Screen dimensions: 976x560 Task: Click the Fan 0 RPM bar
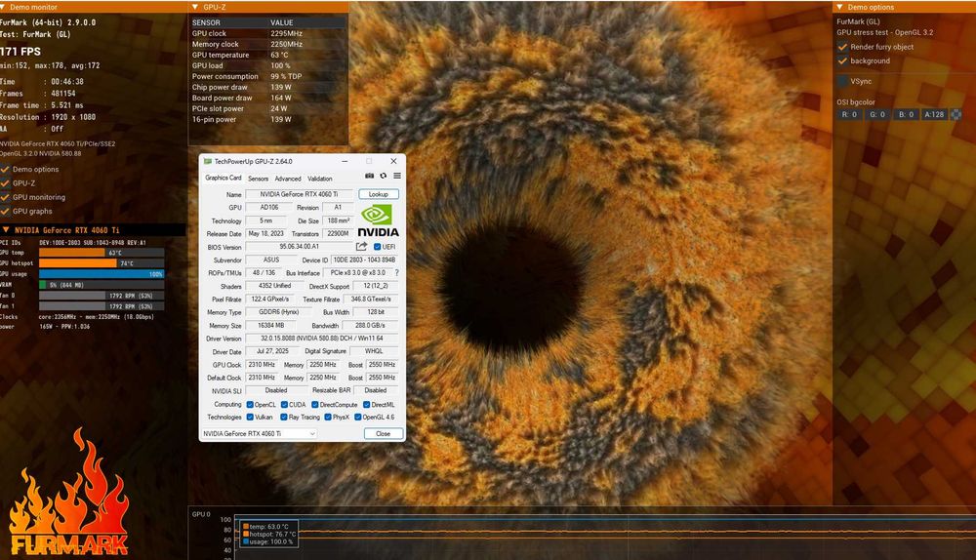coord(102,296)
